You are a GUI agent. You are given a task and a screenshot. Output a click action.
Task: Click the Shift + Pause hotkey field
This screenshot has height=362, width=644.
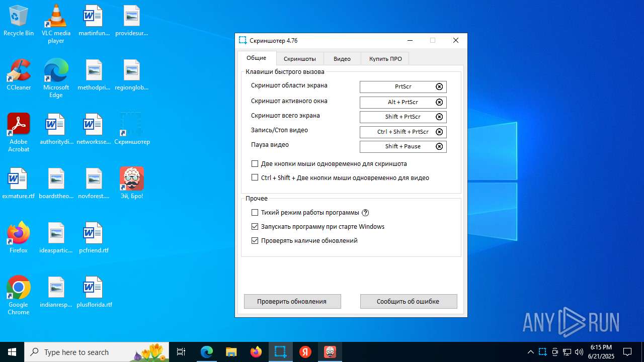403,146
